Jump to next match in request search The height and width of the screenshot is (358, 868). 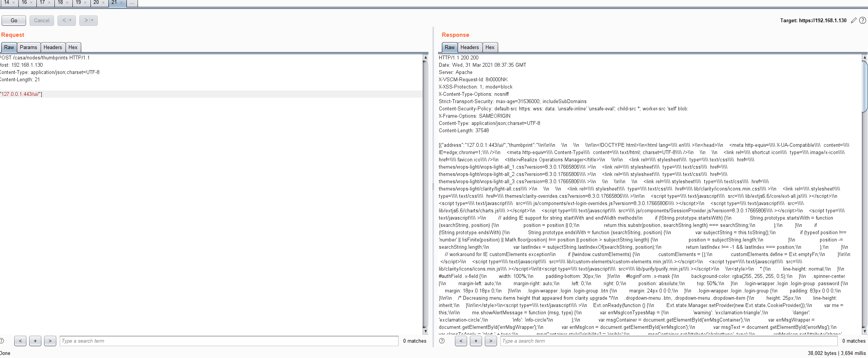tap(50, 341)
